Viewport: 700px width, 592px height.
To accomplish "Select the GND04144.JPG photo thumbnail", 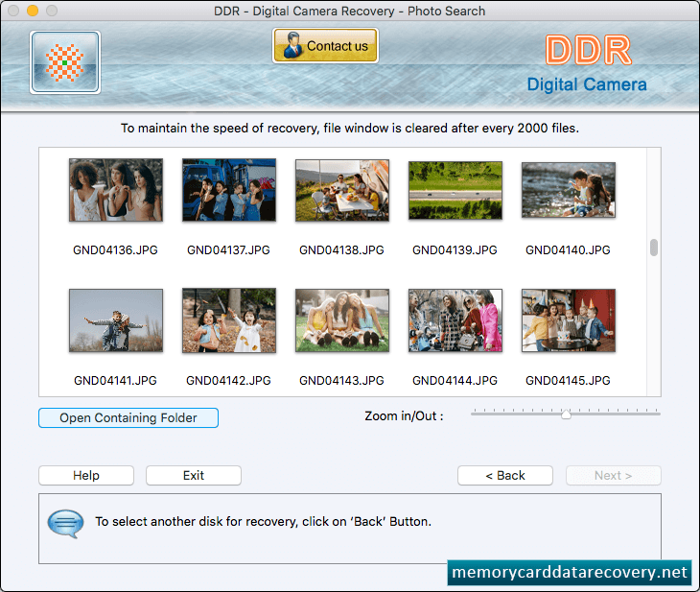I will click(x=455, y=320).
